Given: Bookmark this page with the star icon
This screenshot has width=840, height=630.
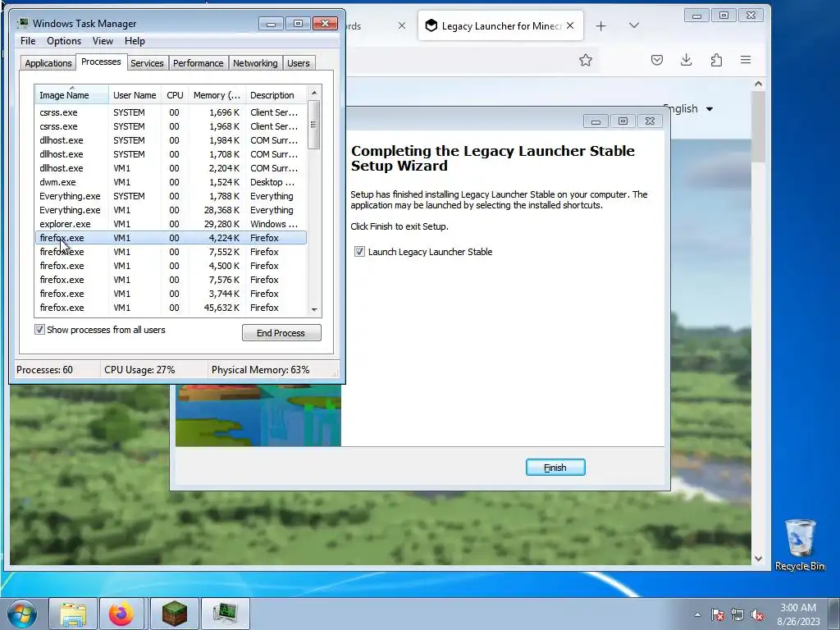Looking at the screenshot, I should [x=586, y=60].
